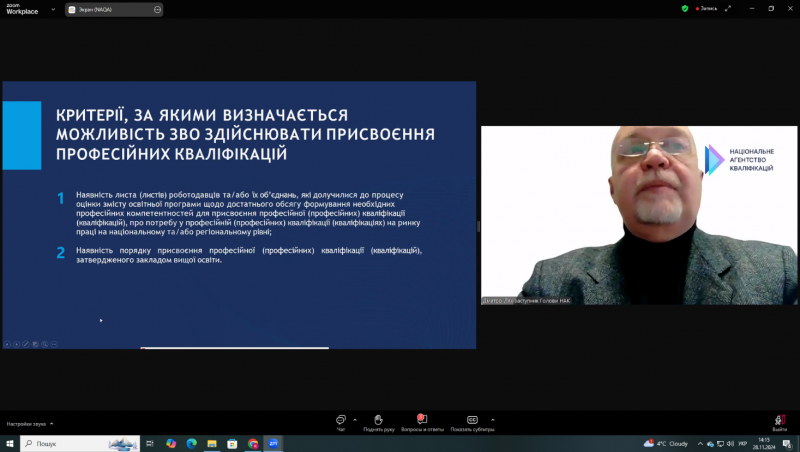The height and width of the screenshot is (452, 800).
Task: Switch the keyboard language indicator
Action: pos(741,443)
